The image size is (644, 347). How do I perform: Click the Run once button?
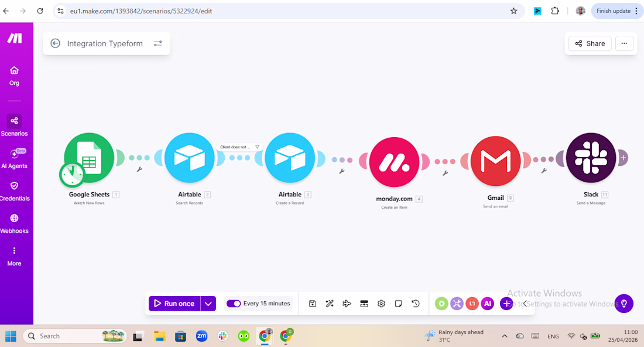point(174,304)
